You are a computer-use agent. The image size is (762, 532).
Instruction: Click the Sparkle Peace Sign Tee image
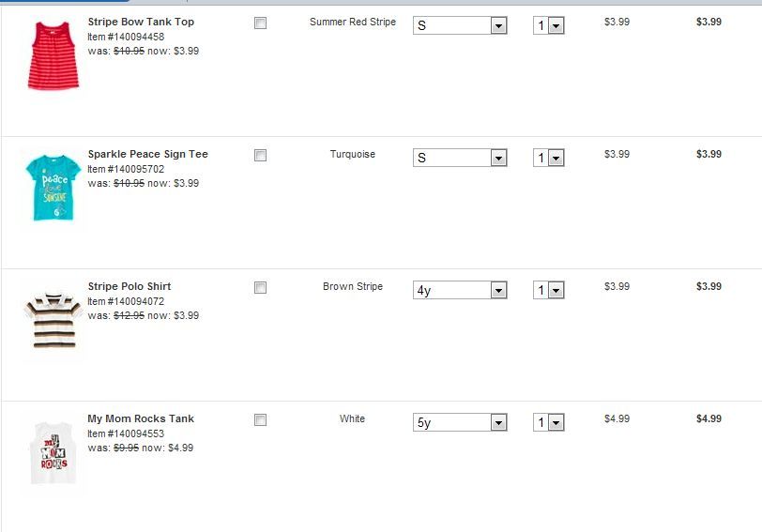click(53, 188)
